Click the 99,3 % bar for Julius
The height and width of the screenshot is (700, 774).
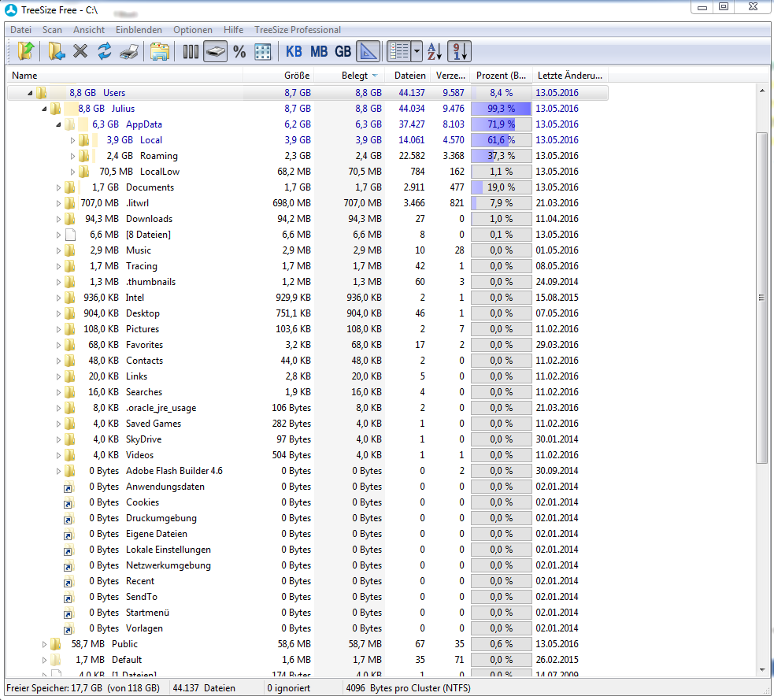tap(501, 109)
